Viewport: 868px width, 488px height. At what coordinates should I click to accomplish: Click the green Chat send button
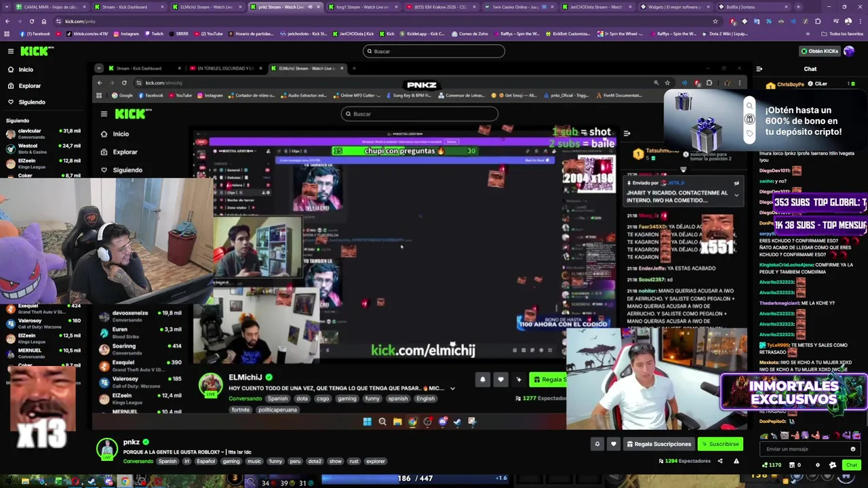tap(852, 465)
